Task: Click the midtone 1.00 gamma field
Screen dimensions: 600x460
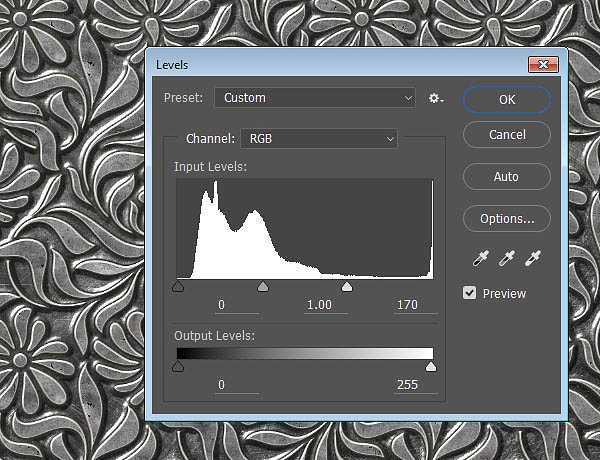Action: pos(319,304)
